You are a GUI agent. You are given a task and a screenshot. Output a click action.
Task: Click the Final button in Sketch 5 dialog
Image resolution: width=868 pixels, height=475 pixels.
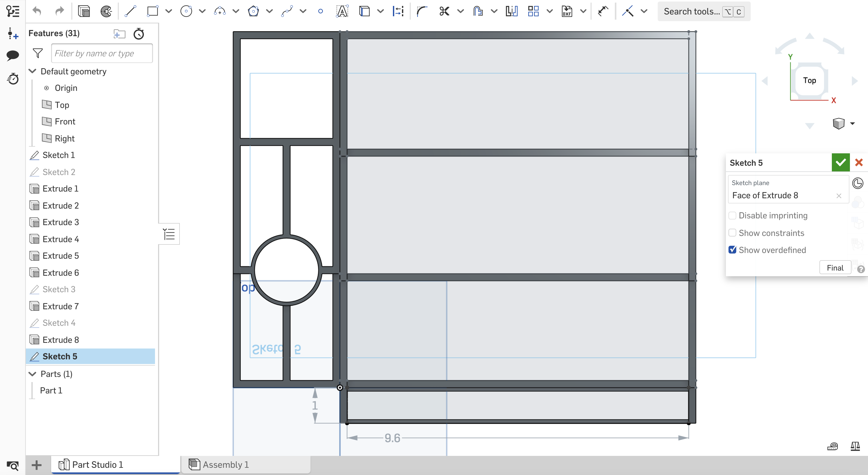click(x=835, y=267)
